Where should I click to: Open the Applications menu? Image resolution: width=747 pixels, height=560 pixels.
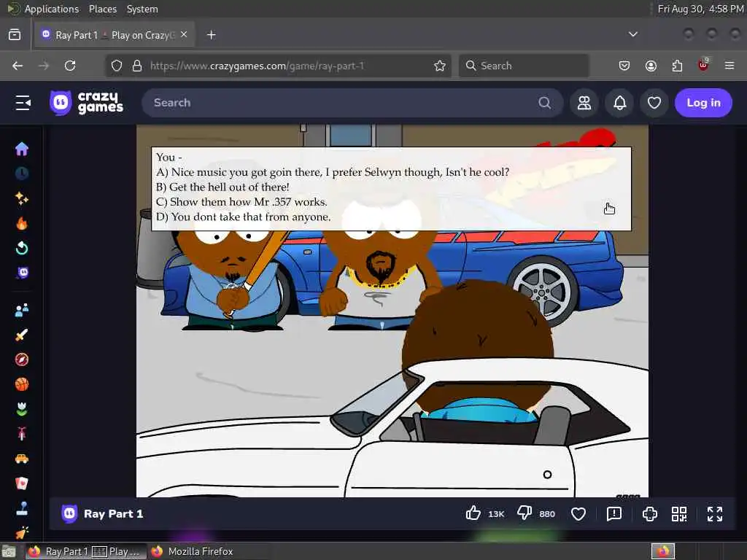coord(52,9)
